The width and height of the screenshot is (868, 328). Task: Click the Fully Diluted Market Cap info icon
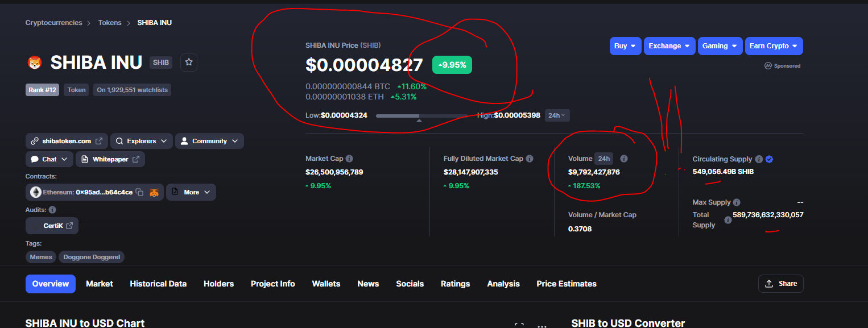coord(530,159)
